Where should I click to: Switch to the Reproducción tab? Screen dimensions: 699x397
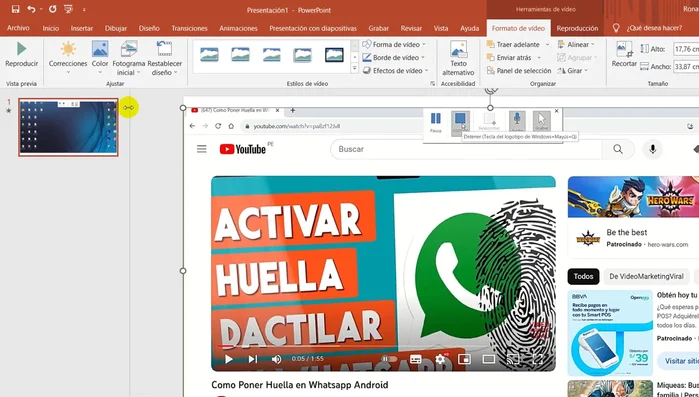577,28
